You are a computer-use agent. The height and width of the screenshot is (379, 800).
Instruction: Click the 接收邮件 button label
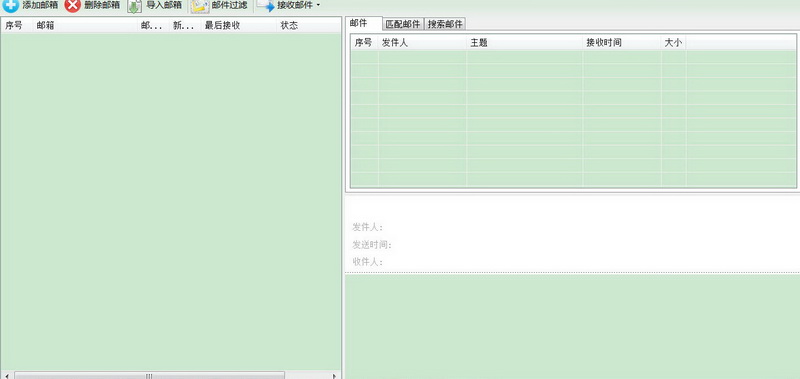(x=295, y=5)
